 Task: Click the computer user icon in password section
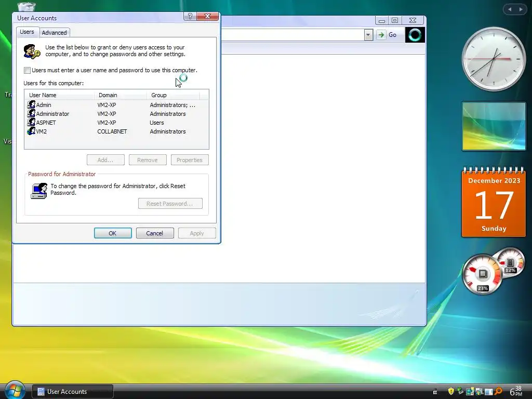39,191
